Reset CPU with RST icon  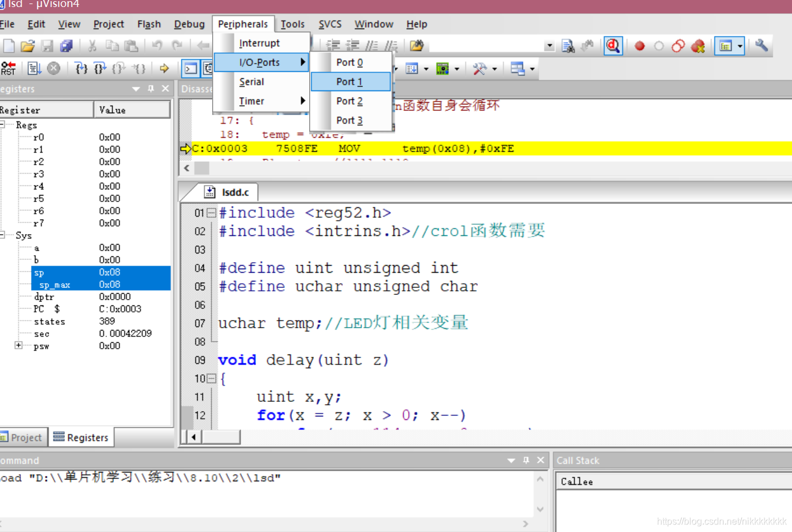point(8,68)
